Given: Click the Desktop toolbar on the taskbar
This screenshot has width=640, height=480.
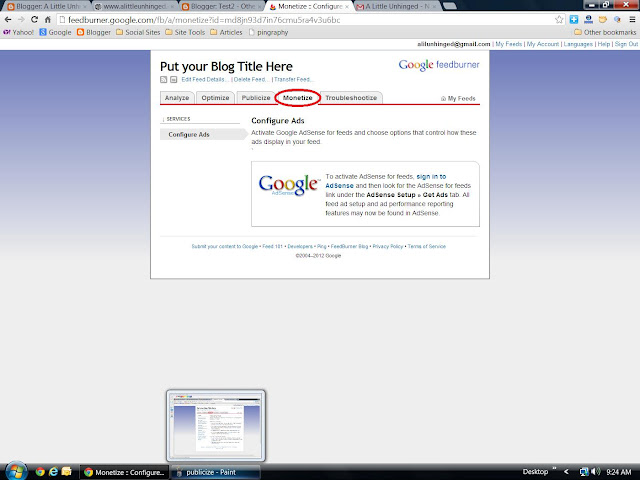Looking at the screenshot, I should point(535,472).
